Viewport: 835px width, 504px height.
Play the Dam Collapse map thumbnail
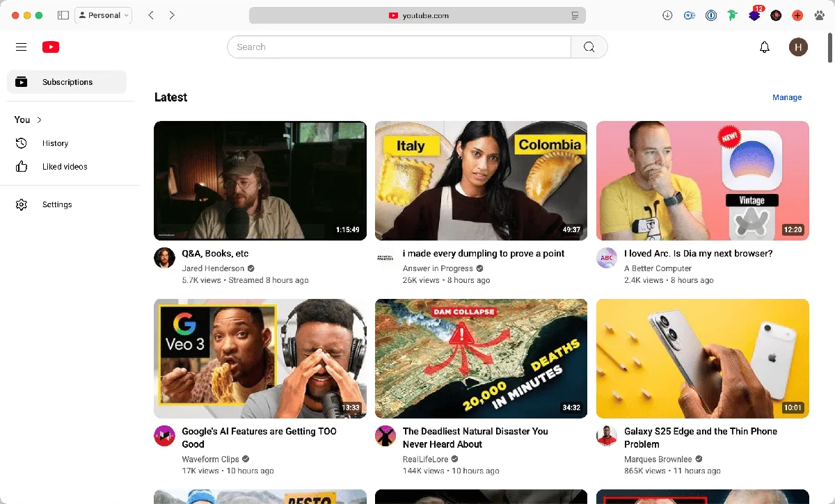coord(481,359)
